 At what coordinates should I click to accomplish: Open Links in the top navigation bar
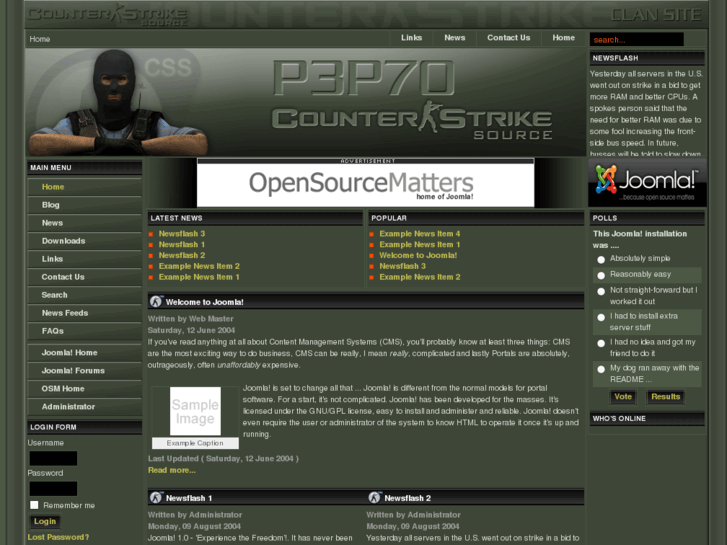tap(411, 38)
